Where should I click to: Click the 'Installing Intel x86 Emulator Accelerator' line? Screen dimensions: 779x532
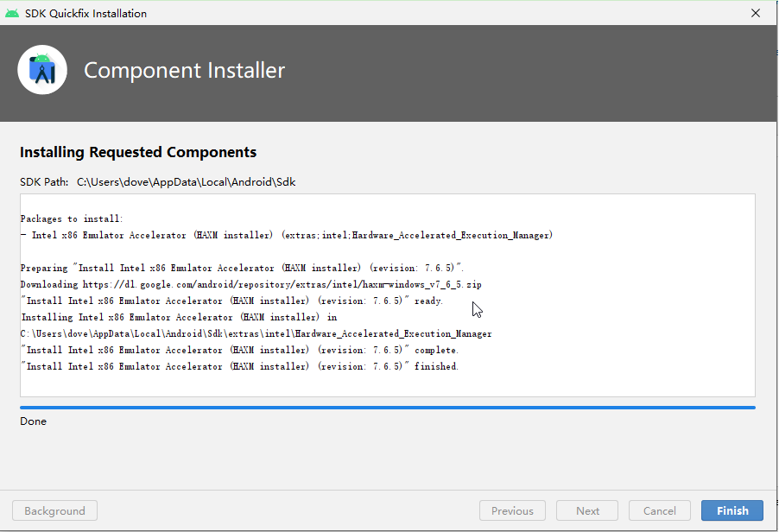click(x=179, y=317)
